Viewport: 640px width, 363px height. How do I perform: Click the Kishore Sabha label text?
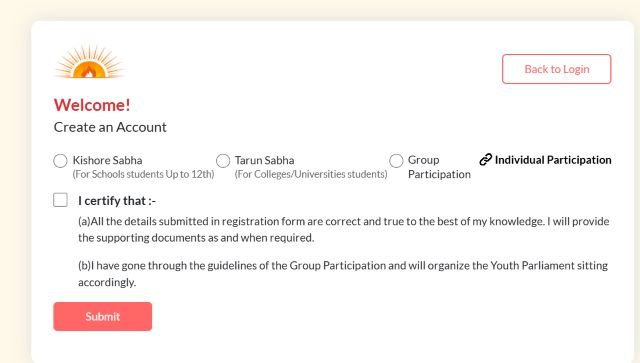point(107,160)
